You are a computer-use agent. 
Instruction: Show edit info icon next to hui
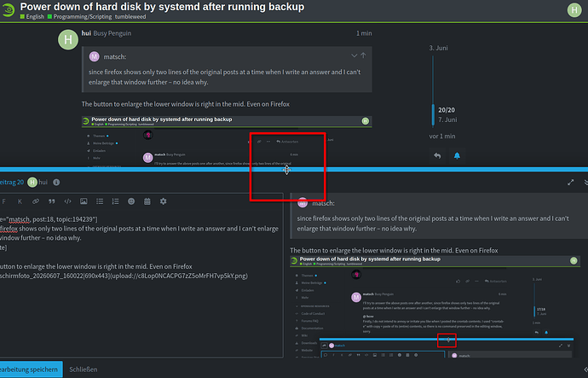pos(56,183)
